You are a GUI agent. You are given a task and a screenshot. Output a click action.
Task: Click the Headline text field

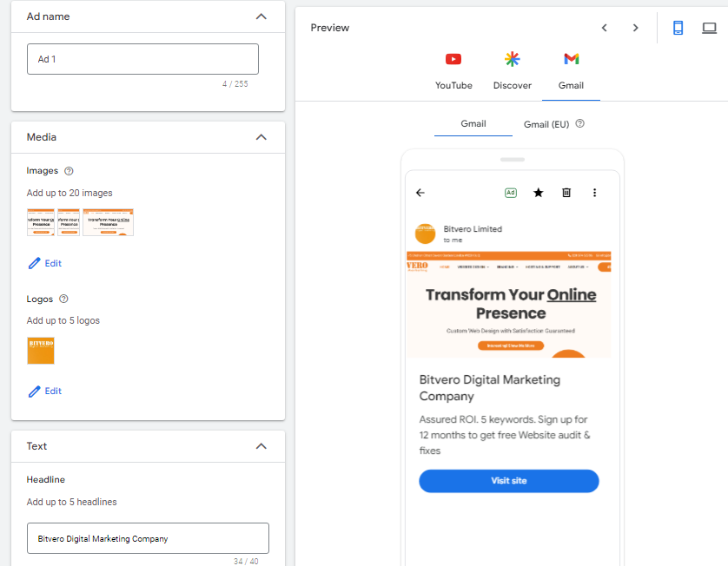[148, 538]
